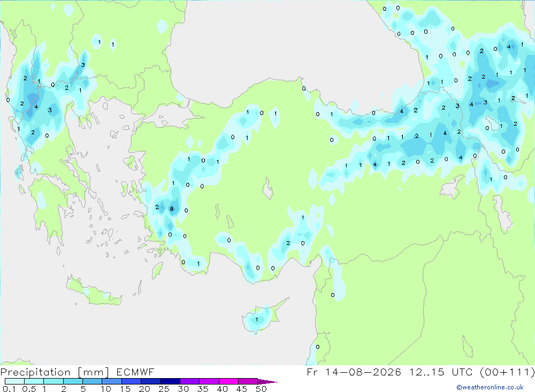Click the '(00+111)' forecast offset text
535x392 pixels.
point(507,372)
